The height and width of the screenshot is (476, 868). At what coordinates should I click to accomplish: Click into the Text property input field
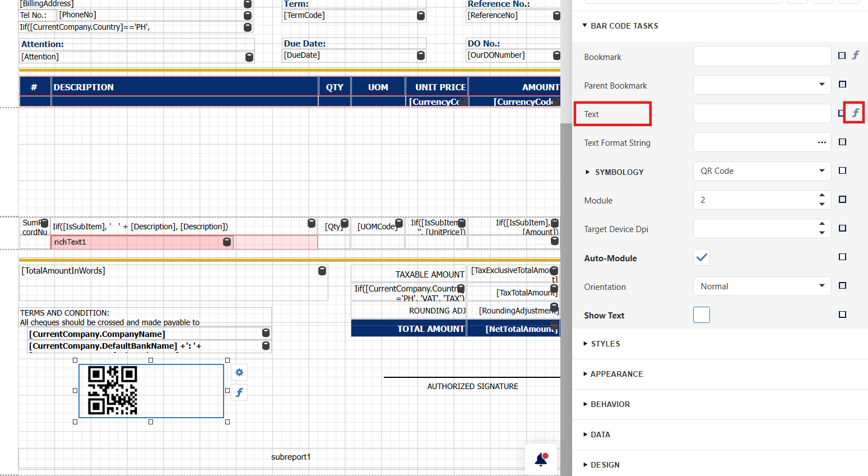coord(762,113)
